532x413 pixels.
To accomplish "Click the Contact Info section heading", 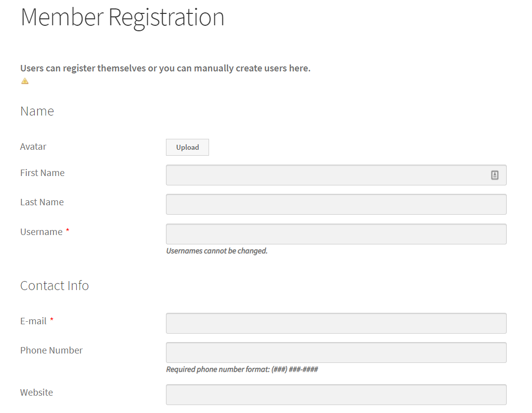I will pos(54,286).
